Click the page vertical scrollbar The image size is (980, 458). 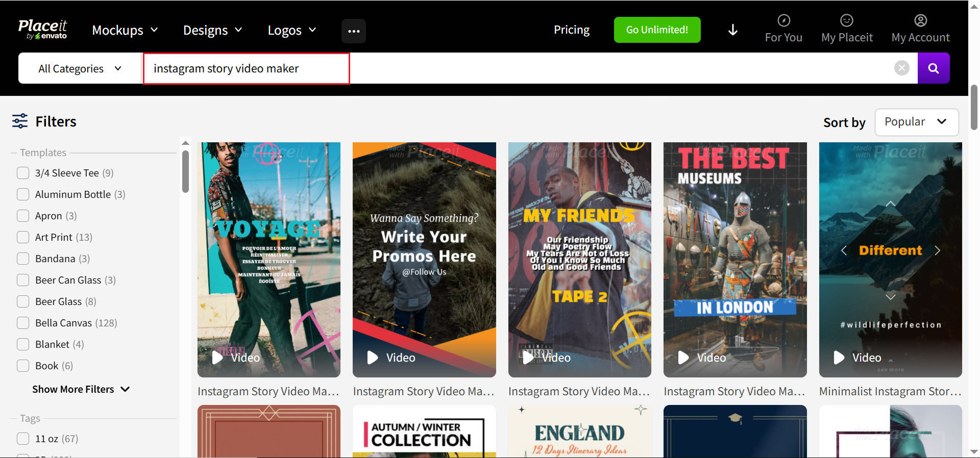click(974, 108)
